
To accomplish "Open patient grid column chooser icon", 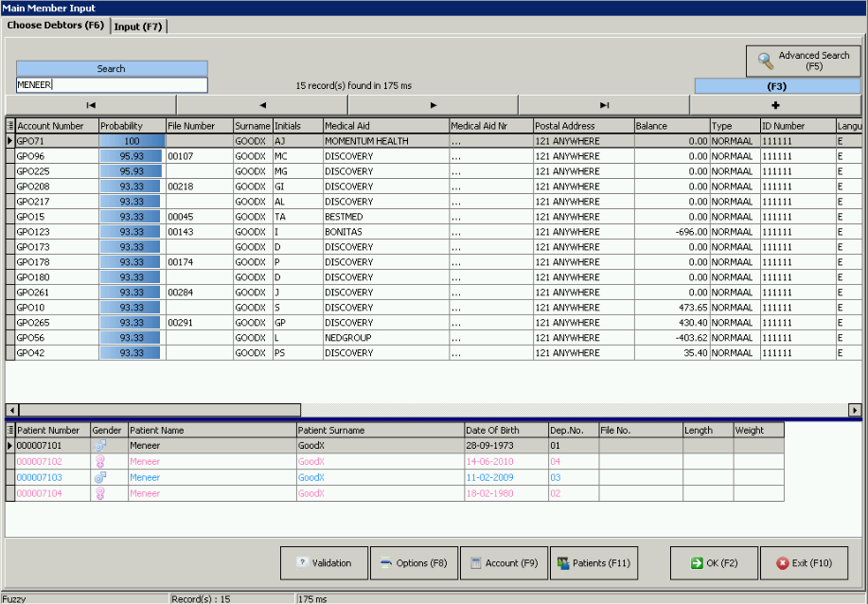I will coord(10,430).
